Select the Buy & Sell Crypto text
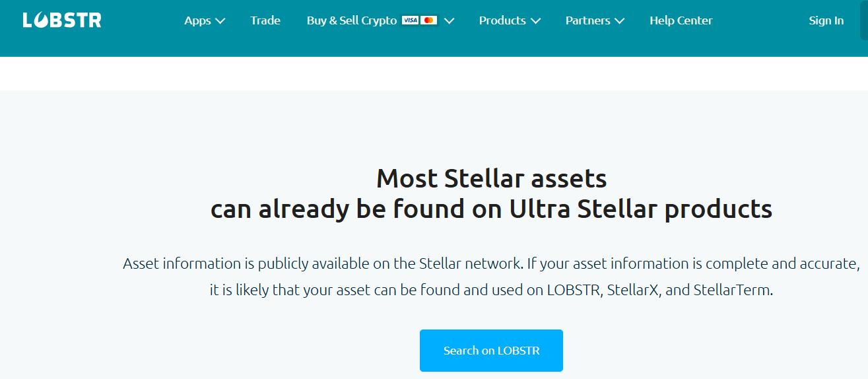 point(351,20)
